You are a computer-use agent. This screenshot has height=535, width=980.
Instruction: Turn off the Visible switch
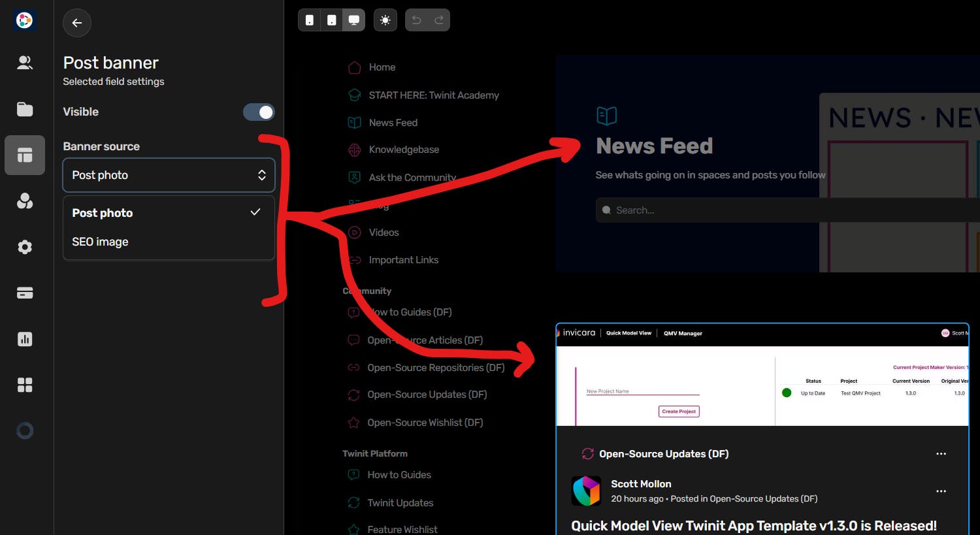click(259, 112)
